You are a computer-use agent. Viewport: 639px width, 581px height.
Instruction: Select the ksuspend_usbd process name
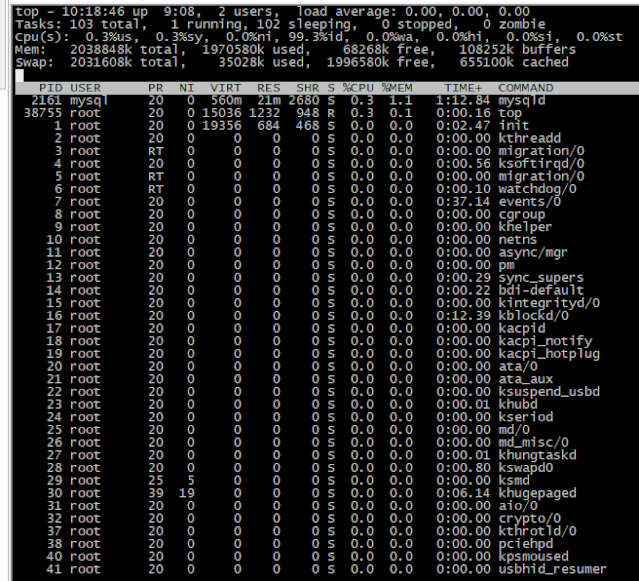click(x=549, y=392)
